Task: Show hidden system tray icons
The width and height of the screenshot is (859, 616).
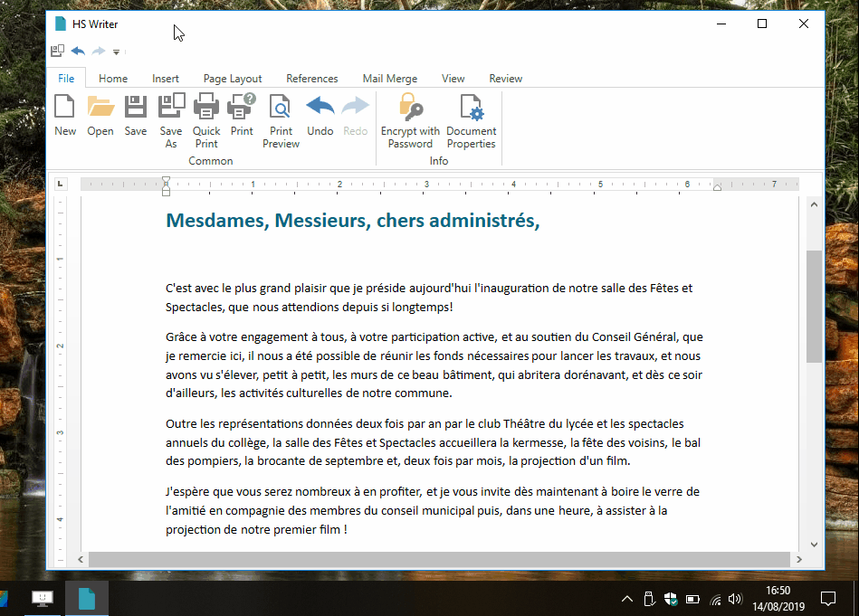Action: click(627, 599)
